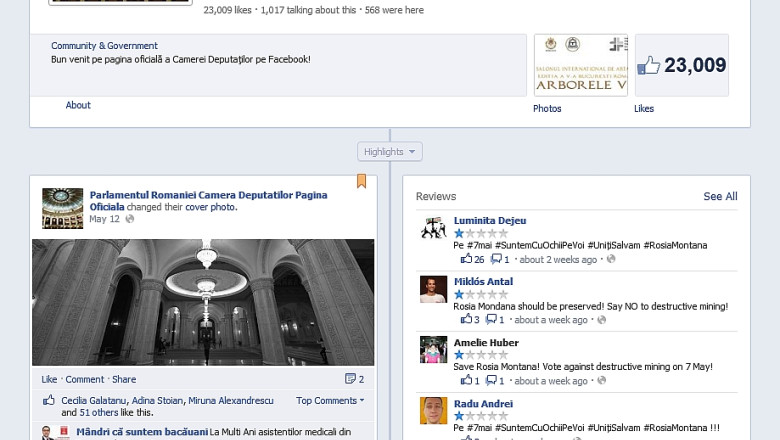This screenshot has width=780, height=440.
Task: Open the ARBORELE photos thumbnail
Action: coord(581,65)
